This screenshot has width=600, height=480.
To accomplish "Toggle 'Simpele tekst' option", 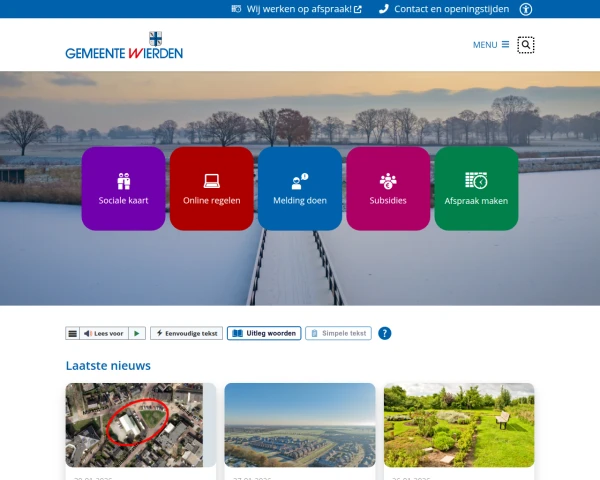I will point(338,333).
